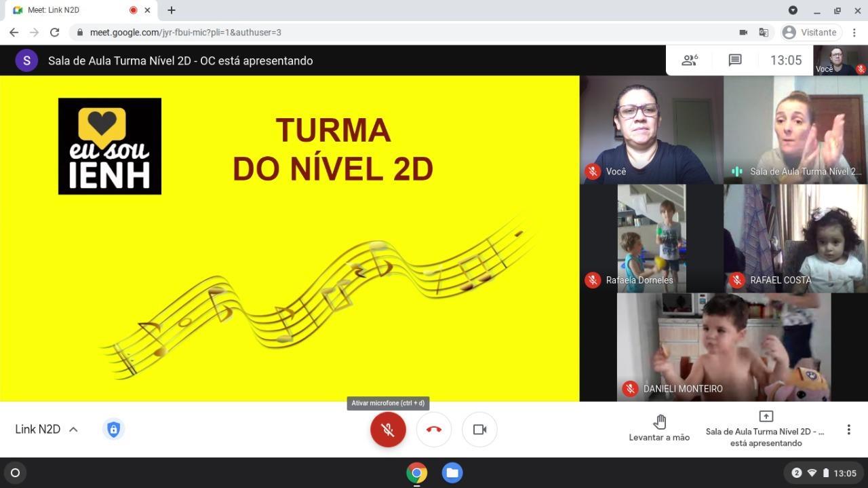Screen dimensions: 868x488
Task: Hang up the call
Action: [x=434, y=430]
